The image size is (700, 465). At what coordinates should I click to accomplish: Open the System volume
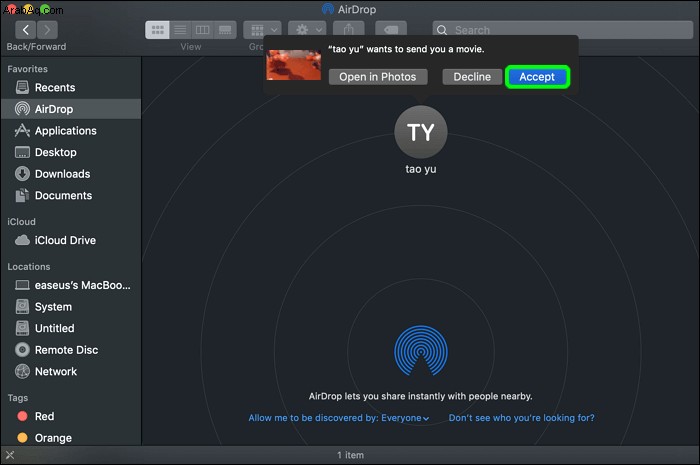pos(71,307)
